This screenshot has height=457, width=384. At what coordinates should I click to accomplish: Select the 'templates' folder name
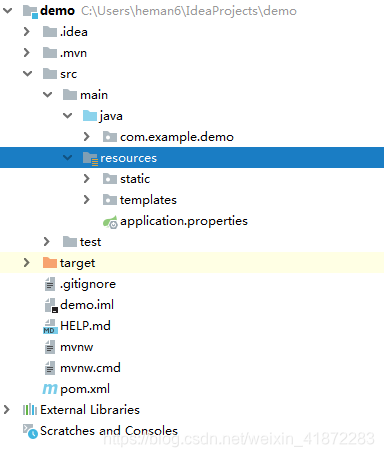(148, 200)
